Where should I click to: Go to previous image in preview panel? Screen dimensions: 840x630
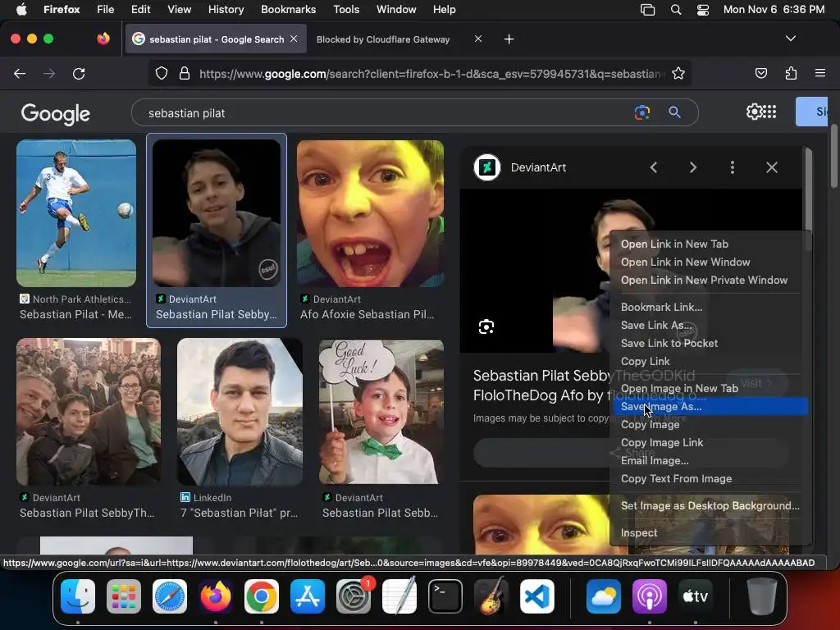654,167
